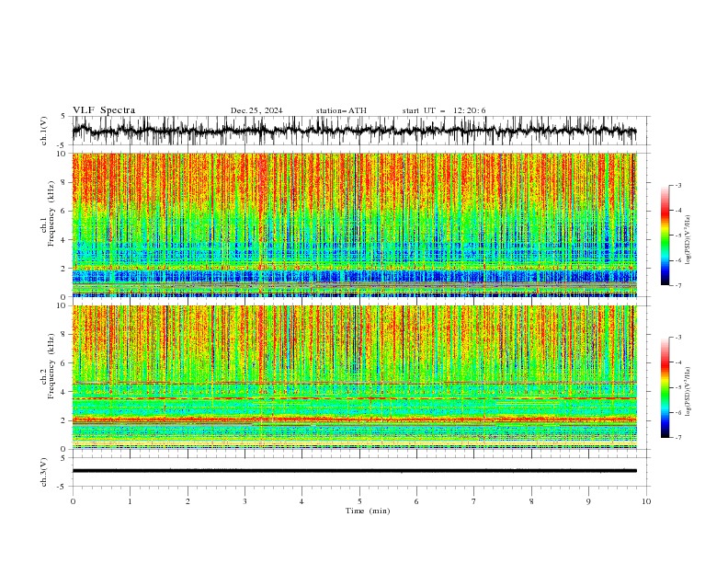Click the time axis tick label "9"
This screenshot has height=563, width=728.
(588, 501)
